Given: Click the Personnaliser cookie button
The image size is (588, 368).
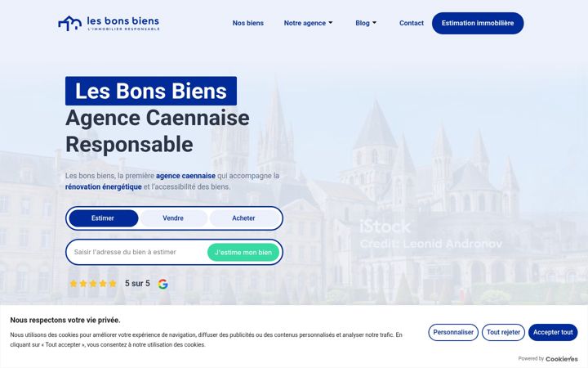Looking at the screenshot, I should [453, 332].
